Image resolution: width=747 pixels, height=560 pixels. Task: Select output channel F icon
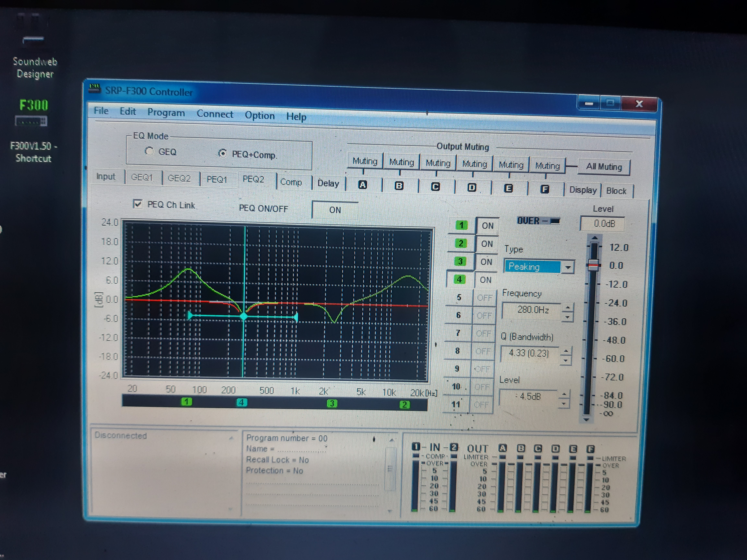545,189
